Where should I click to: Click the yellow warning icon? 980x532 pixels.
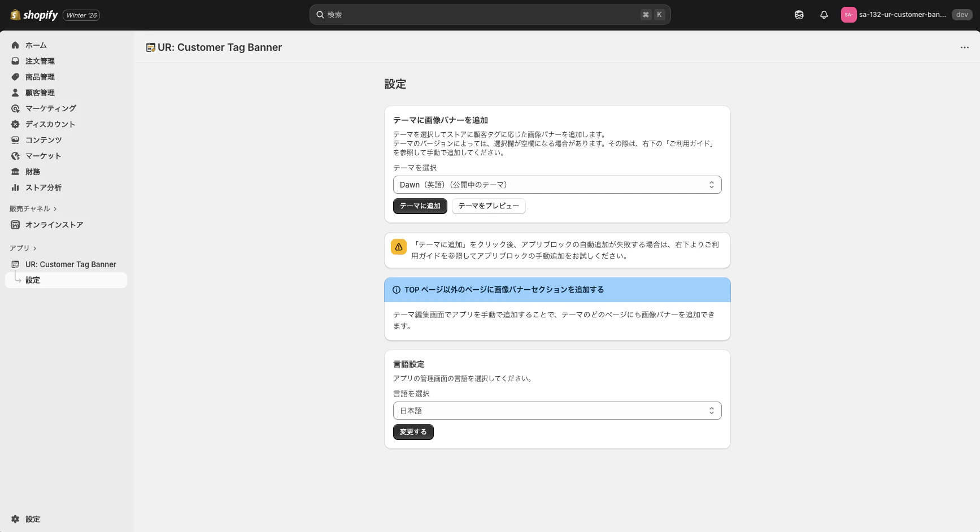click(399, 247)
